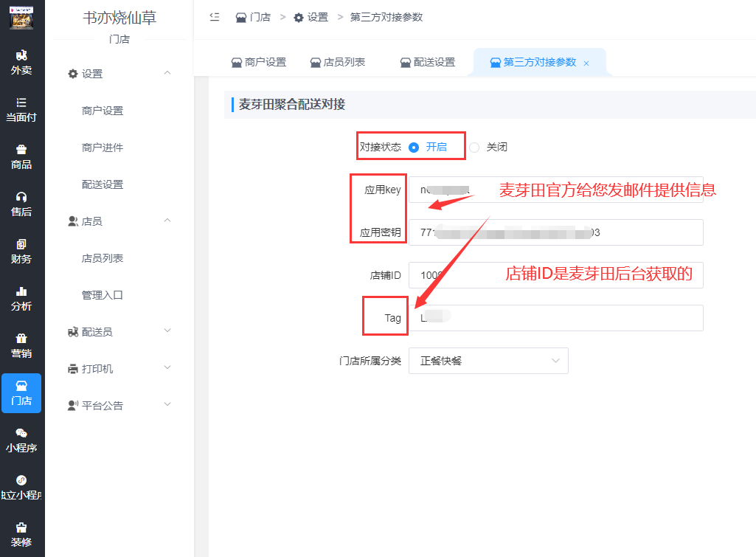The width and height of the screenshot is (756, 557).
Task: Open the 小程序 mini program icon
Action: (21, 440)
